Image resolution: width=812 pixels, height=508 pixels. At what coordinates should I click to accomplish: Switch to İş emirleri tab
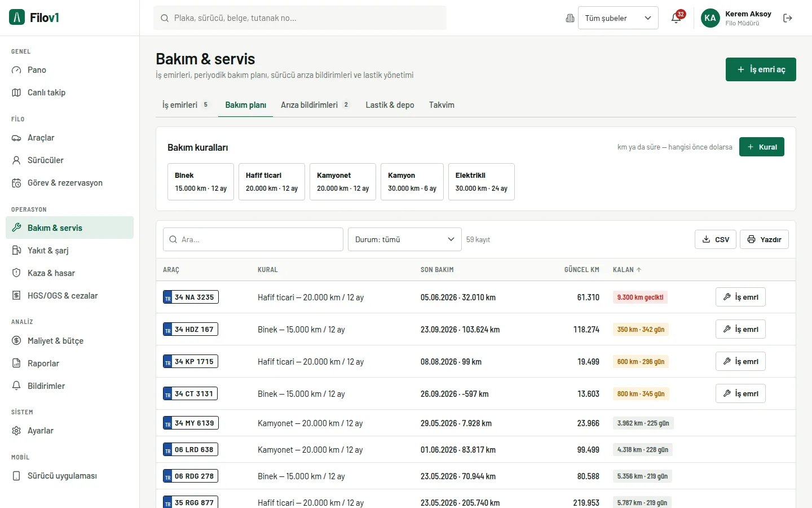tap(186, 105)
